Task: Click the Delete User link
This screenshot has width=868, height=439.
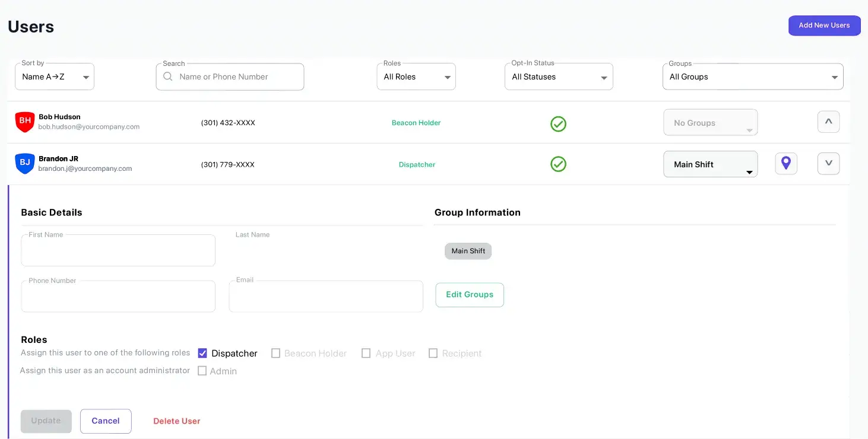Action: 177,421
